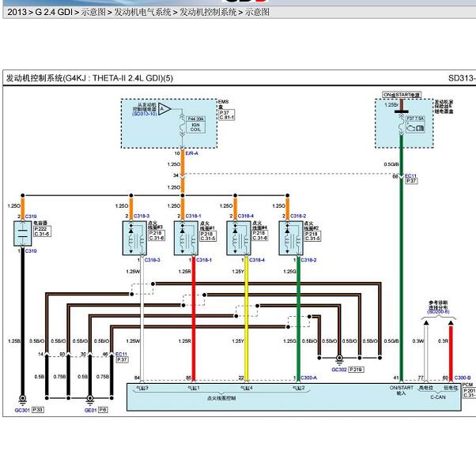Click the ON或START电源 label box
The width and height of the screenshot is (476, 470).
click(x=402, y=95)
